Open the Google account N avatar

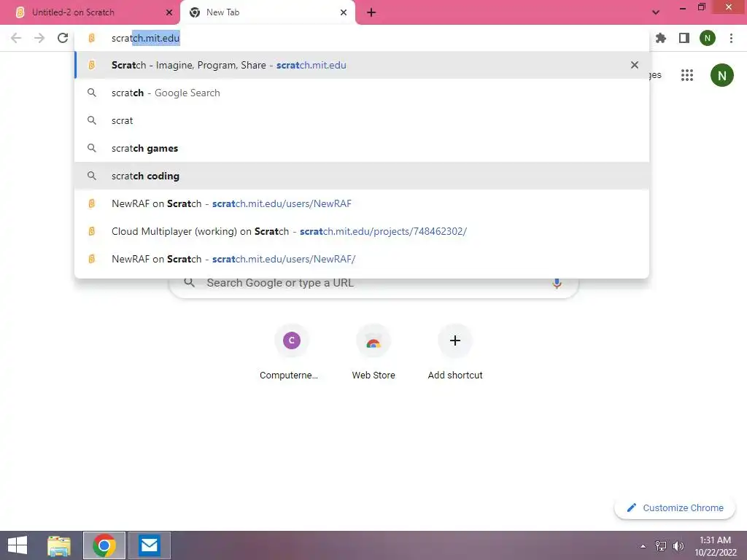[x=722, y=75]
